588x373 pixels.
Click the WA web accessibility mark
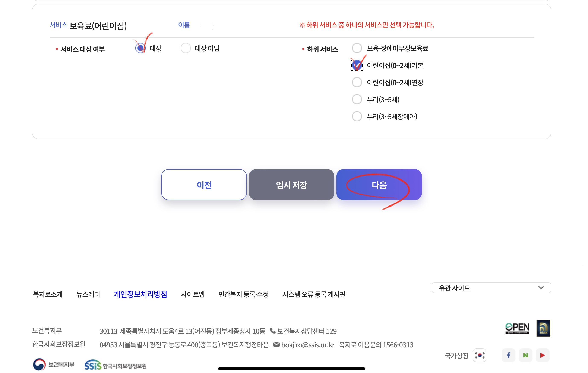pyautogui.click(x=543, y=328)
